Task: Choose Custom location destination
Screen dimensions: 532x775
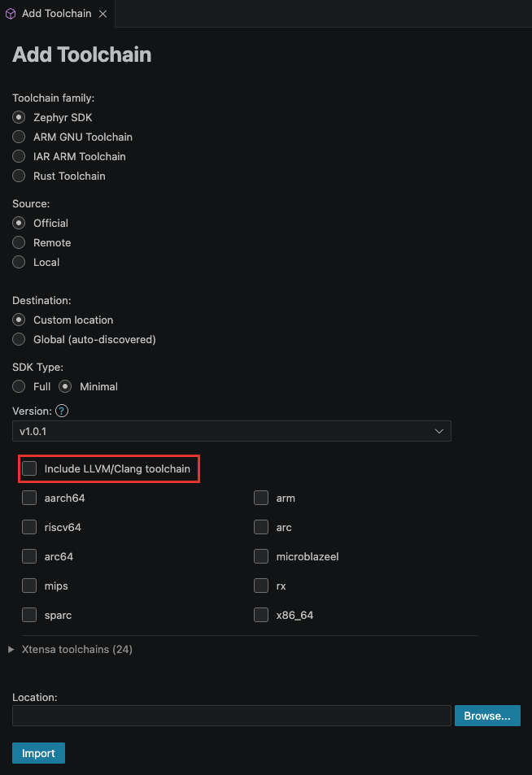Action: (x=19, y=320)
